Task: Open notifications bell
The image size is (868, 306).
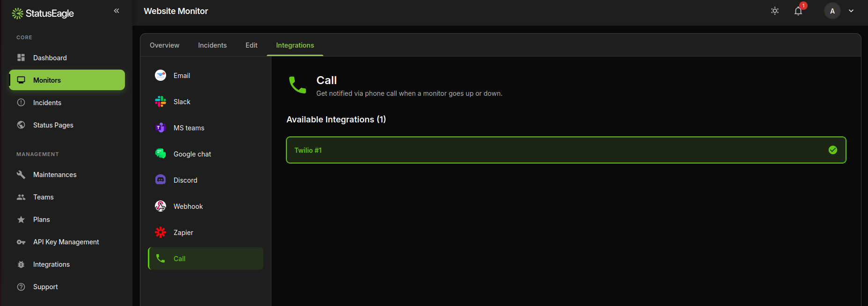Action: tap(798, 11)
